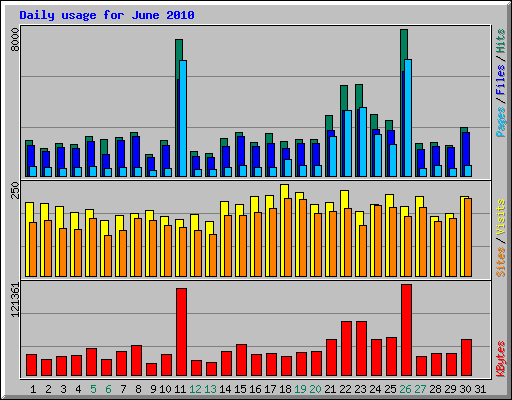Click the cyan Pages bar for day 26
512x400 pixels.
coord(408,118)
